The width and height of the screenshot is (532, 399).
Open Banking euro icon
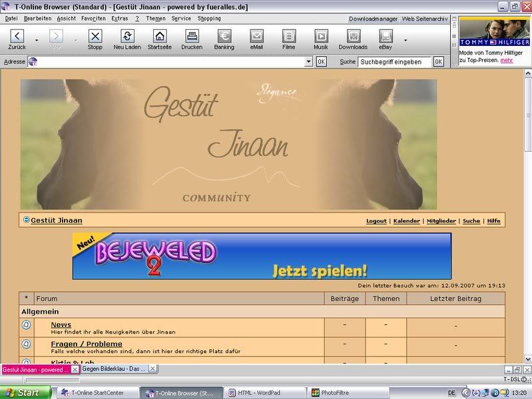(x=224, y=36)
